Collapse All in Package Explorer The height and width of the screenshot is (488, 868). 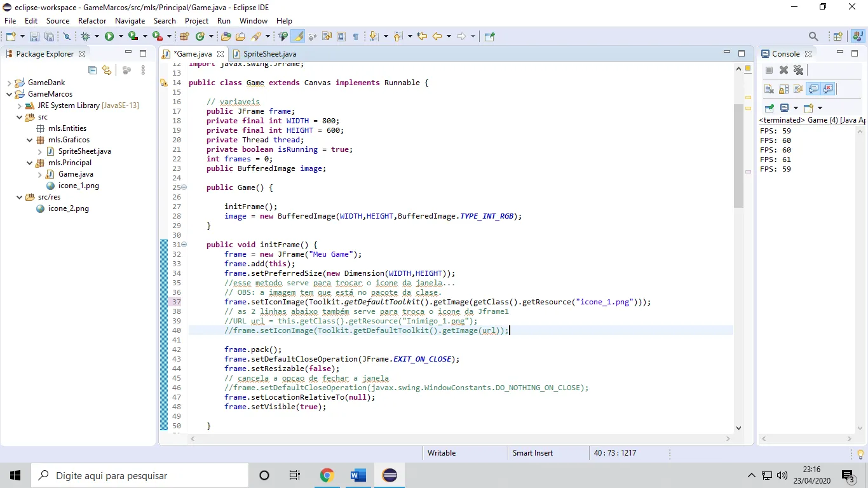point(92,71)
